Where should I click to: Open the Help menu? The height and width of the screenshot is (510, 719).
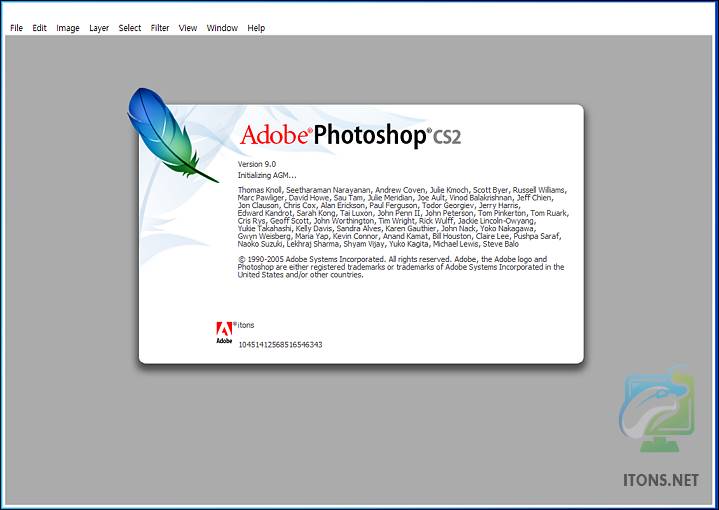coord(256,28)
